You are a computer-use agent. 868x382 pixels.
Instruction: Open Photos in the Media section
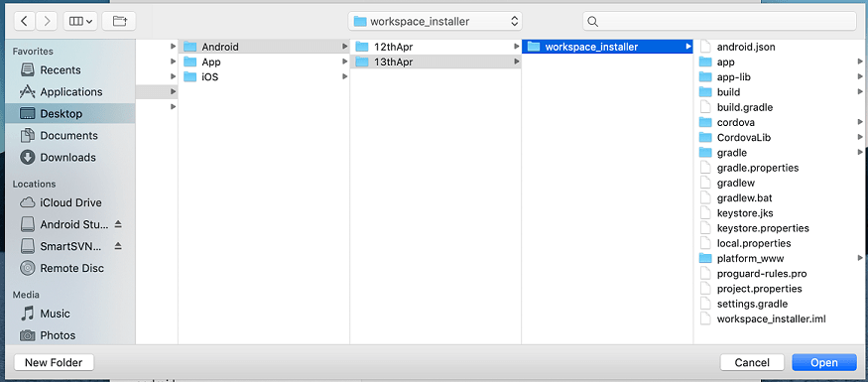pos(69,335)
